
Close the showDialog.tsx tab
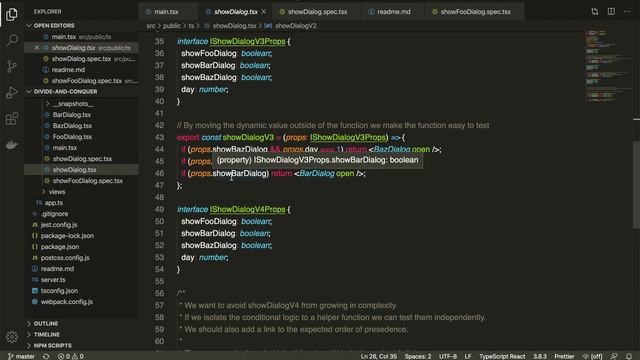click(x=264, y=12)
